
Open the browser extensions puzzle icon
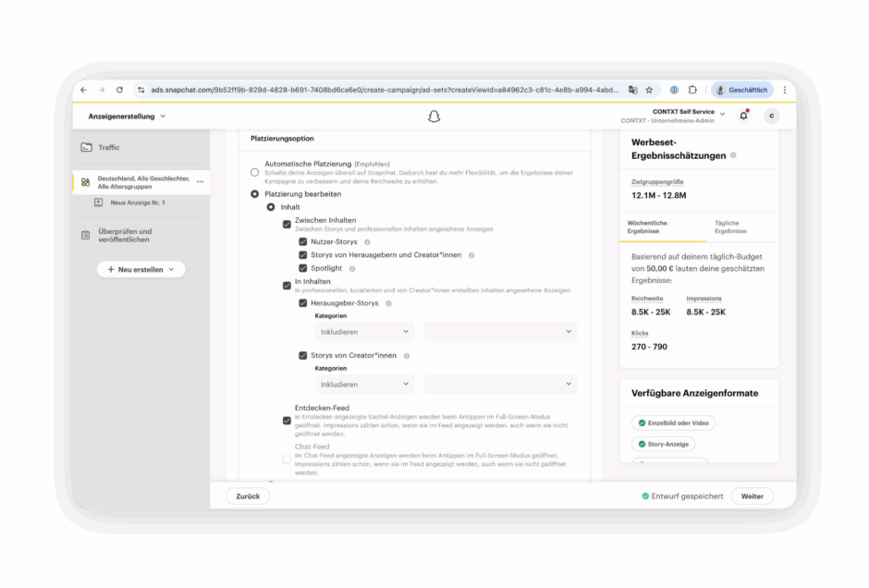pos(692,90)
